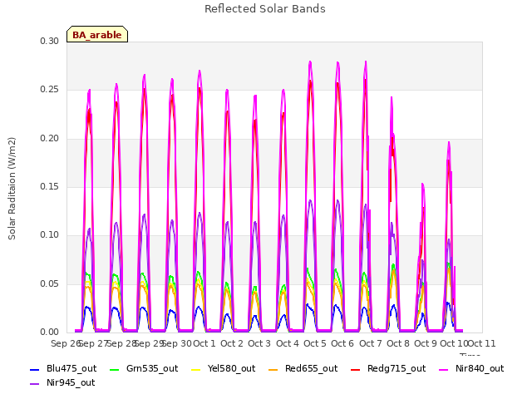Click the purple Nir945_out legend swatch
This screenshot has width=532, height=399.
(35, 384)
